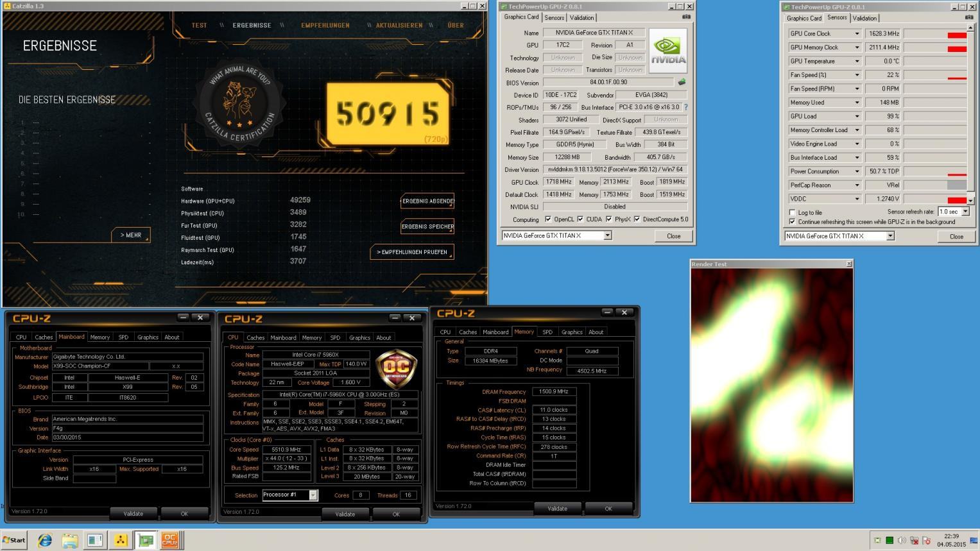Click third taskbar icon next to Explorer
Image resolution: width=980 pixels, height=551 pixels.
click(x=95, y=540)
